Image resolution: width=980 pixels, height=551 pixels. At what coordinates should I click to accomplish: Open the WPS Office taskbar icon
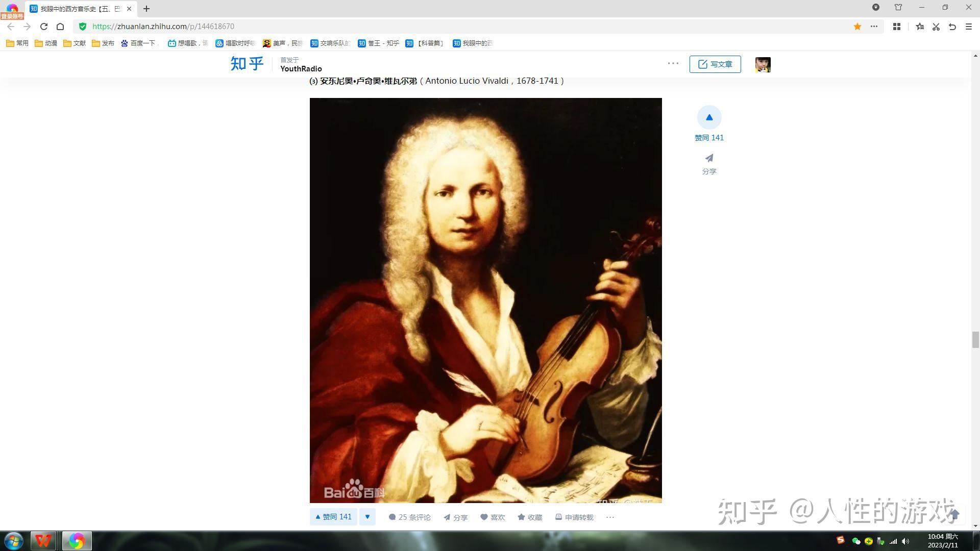click(x=43, y=541)
